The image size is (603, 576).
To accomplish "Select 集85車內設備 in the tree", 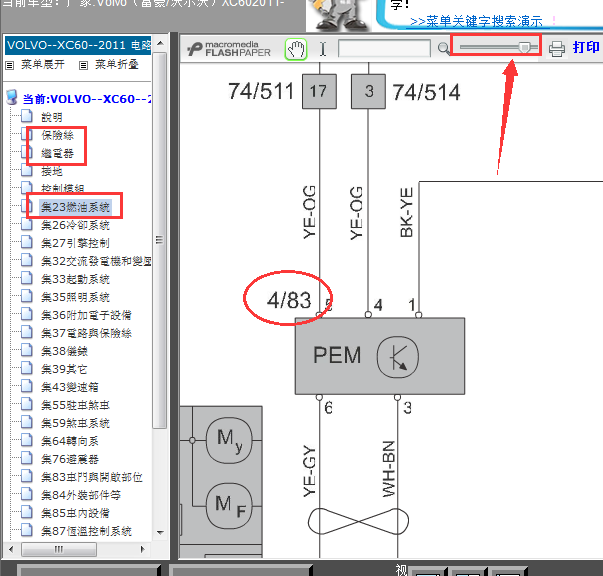I will tap(75, 513).
